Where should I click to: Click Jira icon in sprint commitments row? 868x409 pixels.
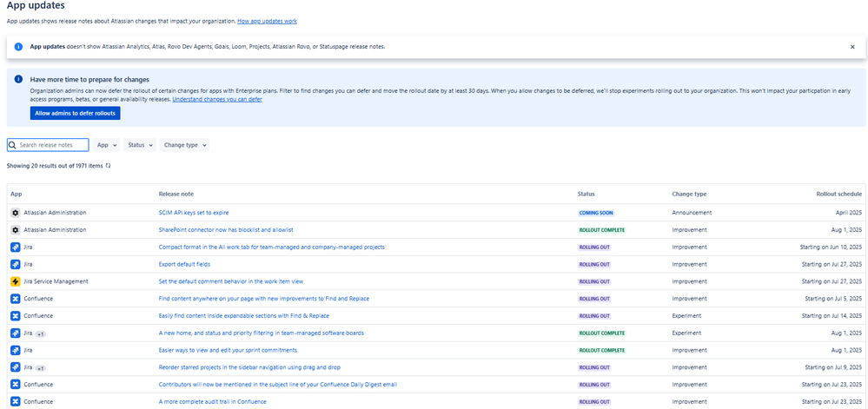pyautogui.click(x=16, y=350)
